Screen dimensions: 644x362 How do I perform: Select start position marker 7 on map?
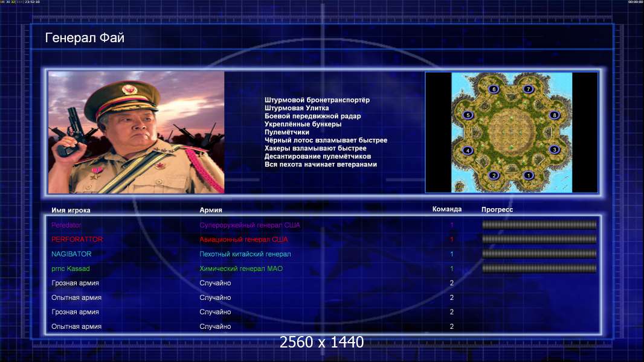coord(529,89)
